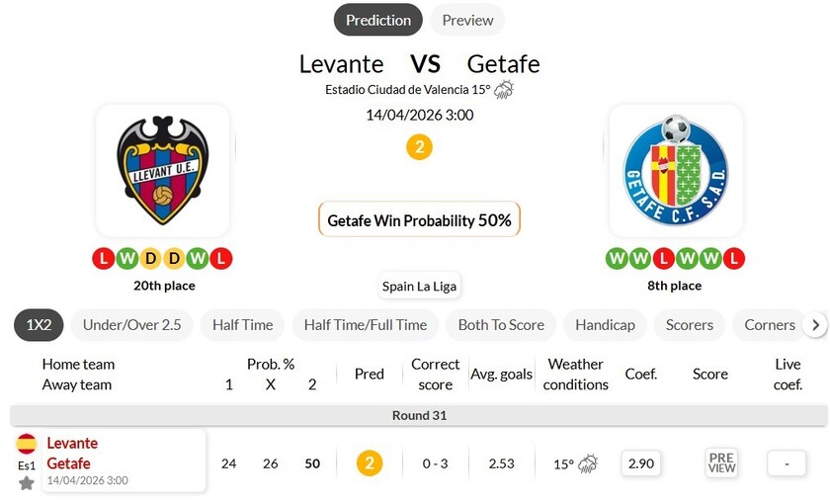Click the header weather cloud icon
The image size is (830, 504).
click(504, 90)
